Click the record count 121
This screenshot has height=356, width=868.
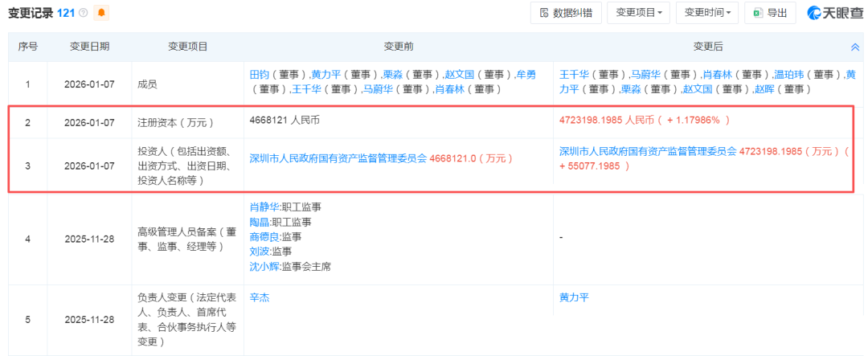tap(65, 13)
